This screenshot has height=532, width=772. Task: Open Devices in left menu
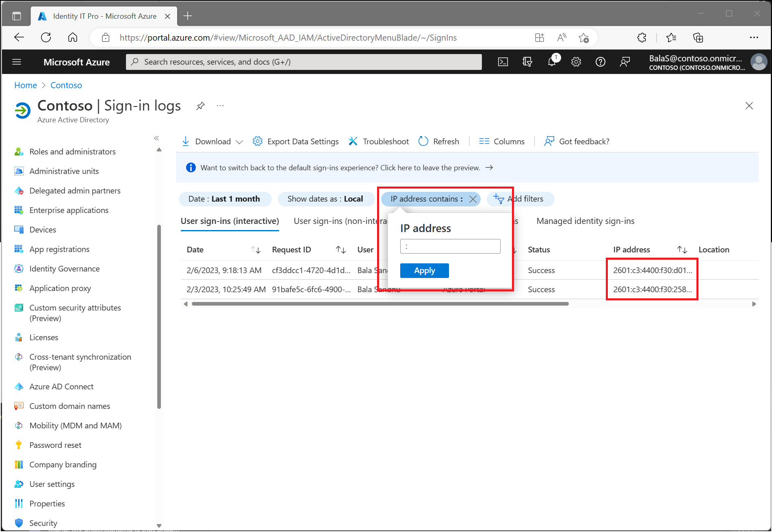(x=43, y=230)
